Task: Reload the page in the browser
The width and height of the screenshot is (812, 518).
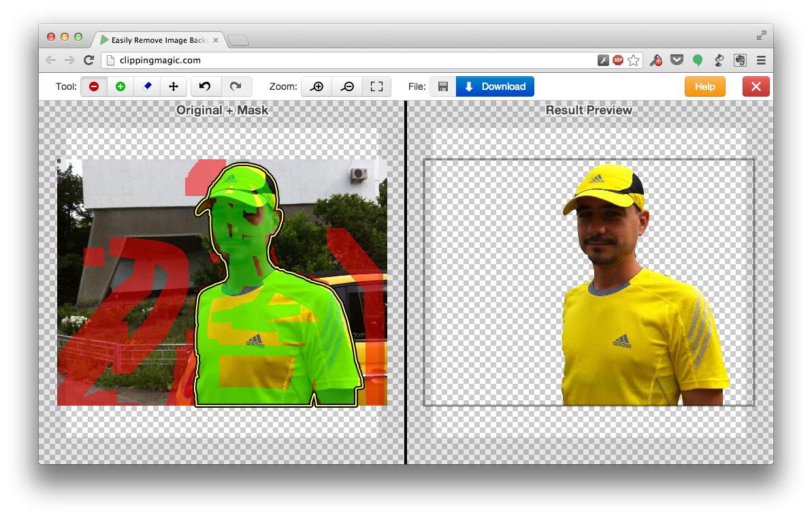Action: pyautogui.click(x=88, y=60)
